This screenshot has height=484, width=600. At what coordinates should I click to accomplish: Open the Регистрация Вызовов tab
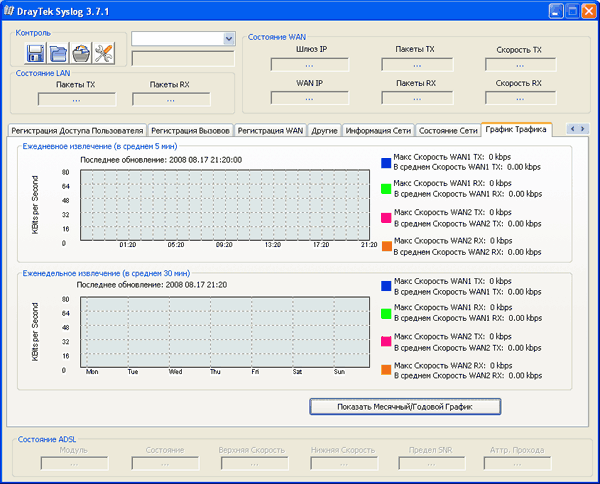(x=190, y=130)
